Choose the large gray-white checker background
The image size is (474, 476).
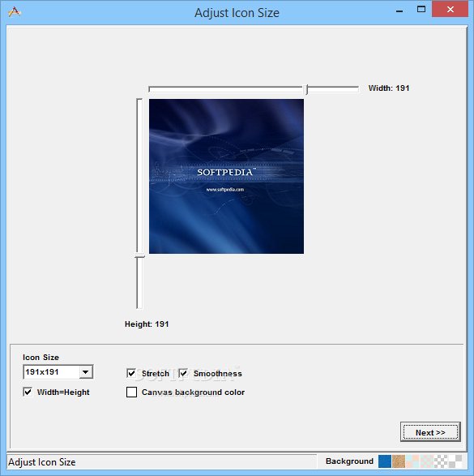click(x=455, y=461)
